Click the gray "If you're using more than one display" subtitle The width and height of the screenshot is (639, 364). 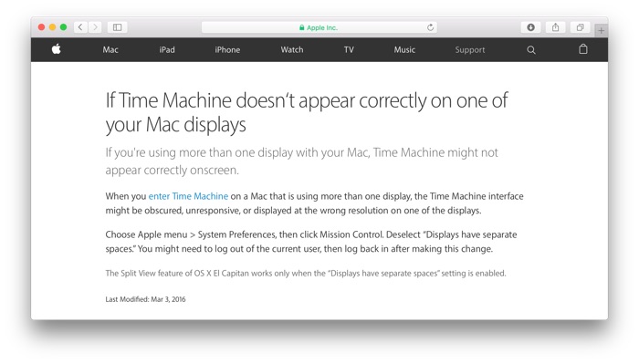301,161
